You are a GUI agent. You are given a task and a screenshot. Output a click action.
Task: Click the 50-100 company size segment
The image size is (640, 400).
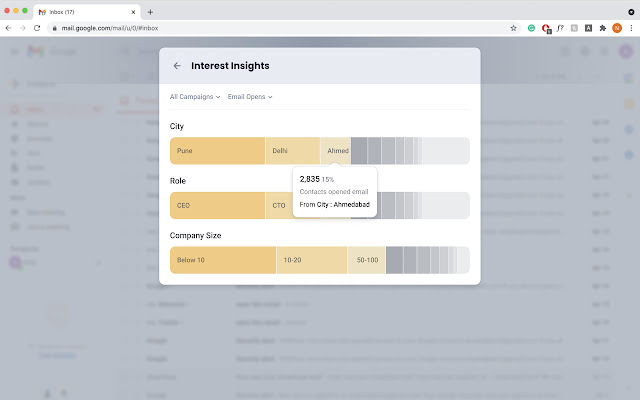click(366, 260)
